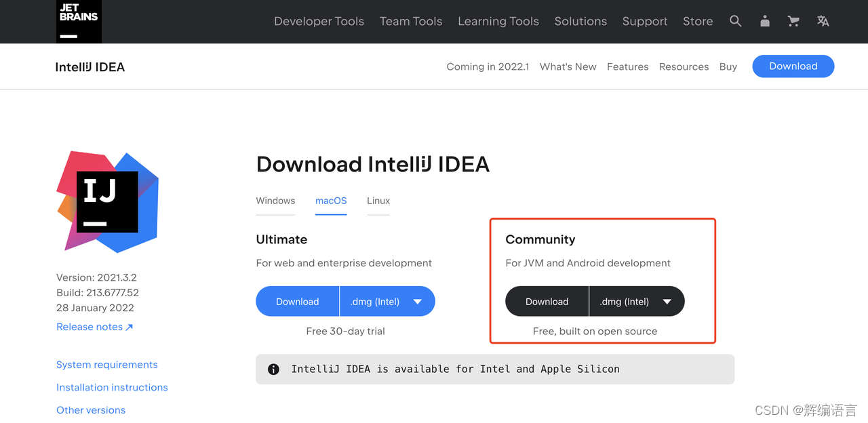Download the Community edition
Image resolution: width=868 pixels, height=423 pixels.
tap(547, 302)
